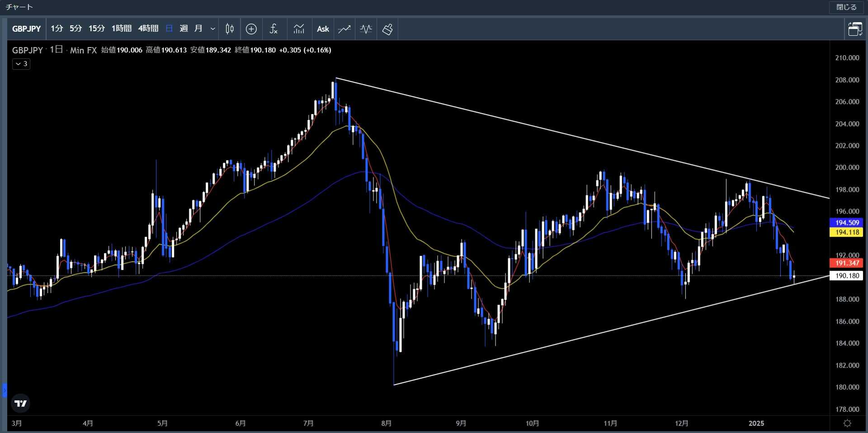868x433 pixels.
Task: Click the 3月 time axis label
Action: (x=16, y=423)
